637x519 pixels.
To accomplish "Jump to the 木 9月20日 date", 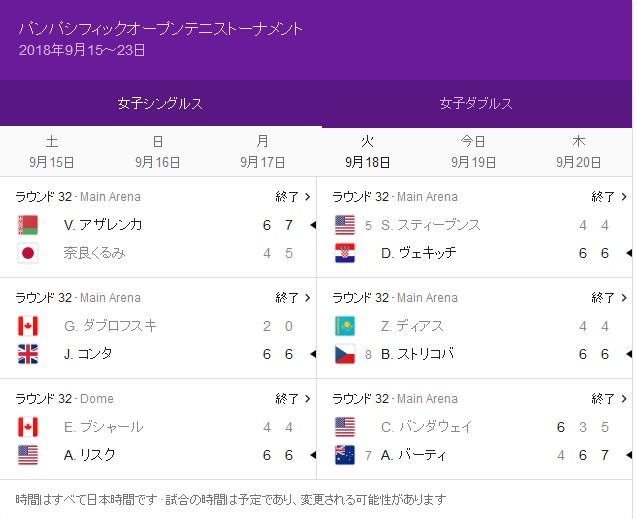I will point(579,152).
